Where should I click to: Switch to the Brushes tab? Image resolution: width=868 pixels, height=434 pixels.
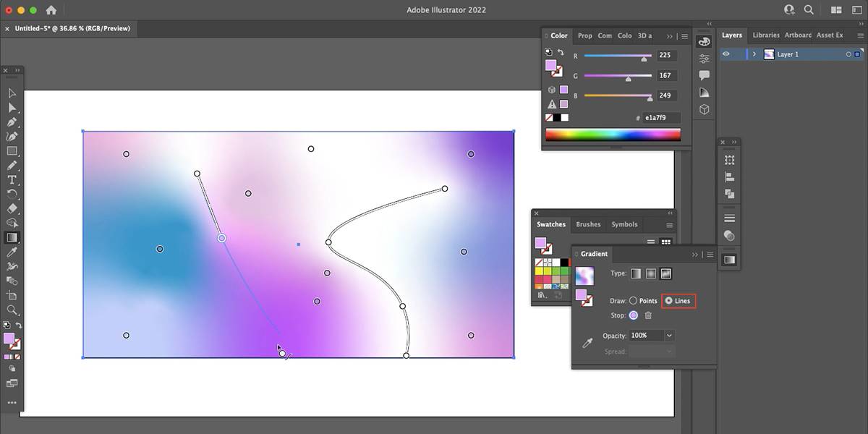point(588,224)
